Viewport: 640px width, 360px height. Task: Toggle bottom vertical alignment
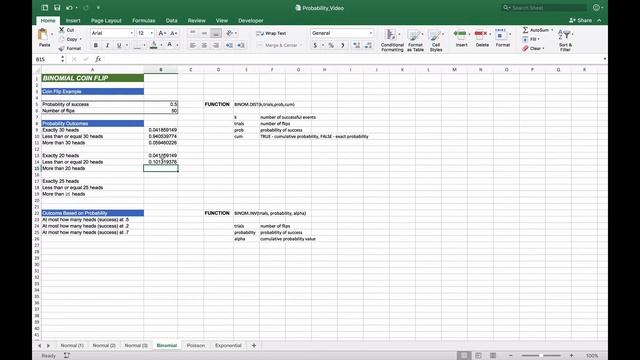coord(216,33)
